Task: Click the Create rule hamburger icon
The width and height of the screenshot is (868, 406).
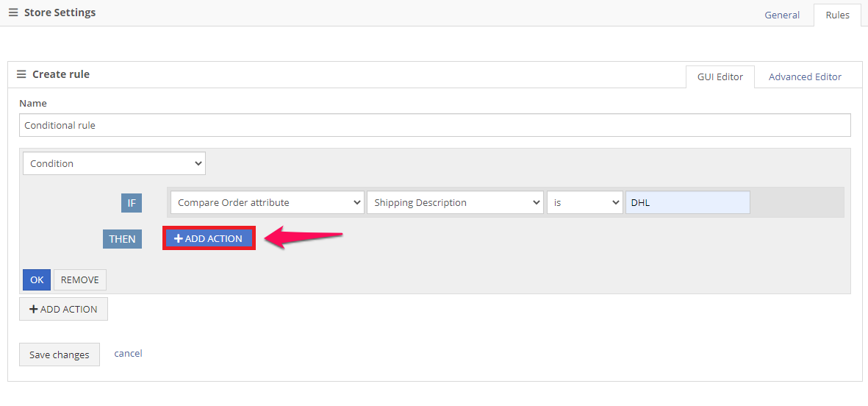Action: click(x=21, y=74)
